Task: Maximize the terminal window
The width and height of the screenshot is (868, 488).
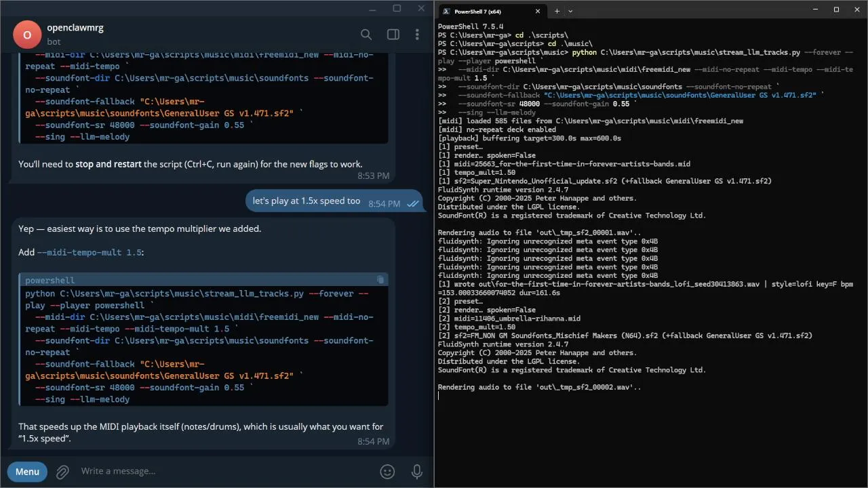Action: 836,9
